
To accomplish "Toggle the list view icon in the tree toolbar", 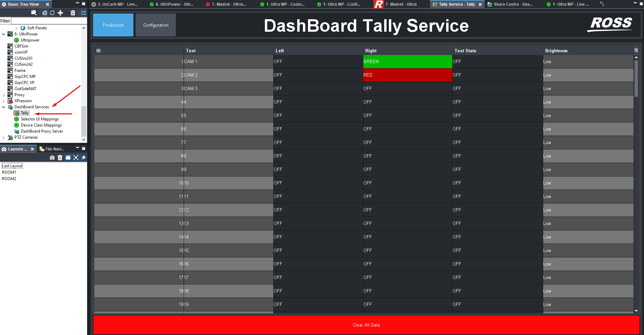I will (84, 13).
